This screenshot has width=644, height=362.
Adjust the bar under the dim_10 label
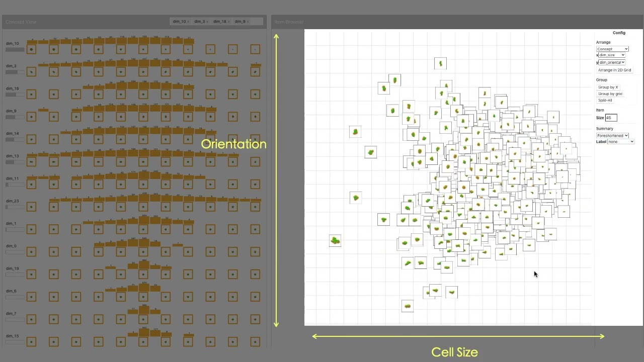pos(15,50)
